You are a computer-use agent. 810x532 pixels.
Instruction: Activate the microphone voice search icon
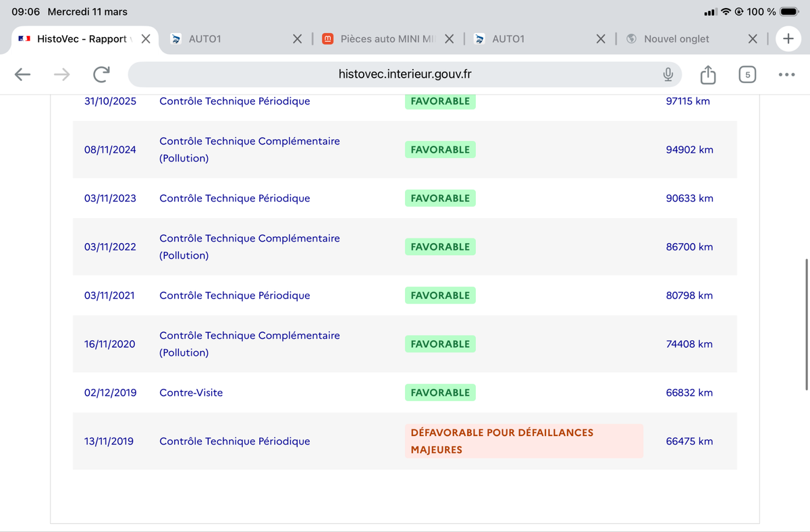[x=668, y=74]
